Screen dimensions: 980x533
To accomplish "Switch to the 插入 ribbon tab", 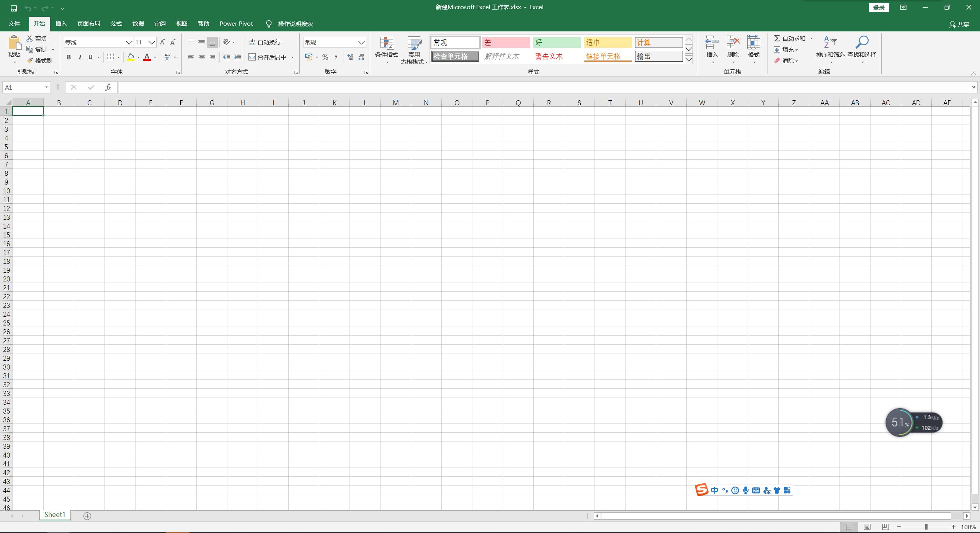I will (61, 24).
